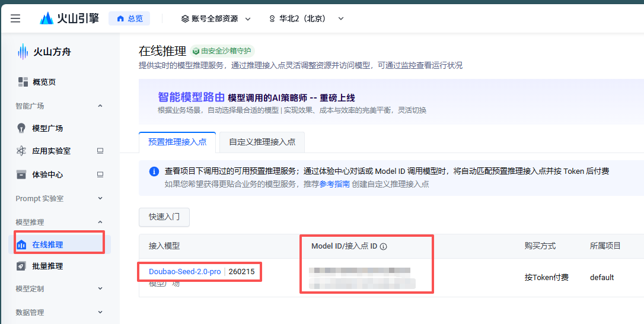Click the blue info icon in the notice
The image size is (644, 324).
(x=154, y=171)
